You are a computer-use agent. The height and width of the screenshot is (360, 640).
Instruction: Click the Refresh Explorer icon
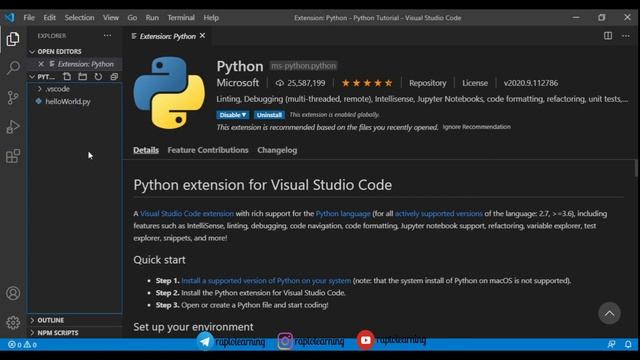click(x=98, y=77)
